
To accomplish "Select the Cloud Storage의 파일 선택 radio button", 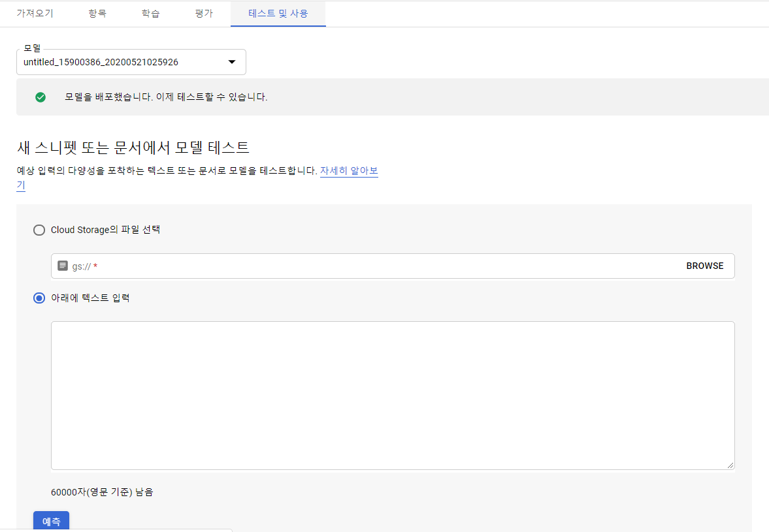I will point(39,230).
